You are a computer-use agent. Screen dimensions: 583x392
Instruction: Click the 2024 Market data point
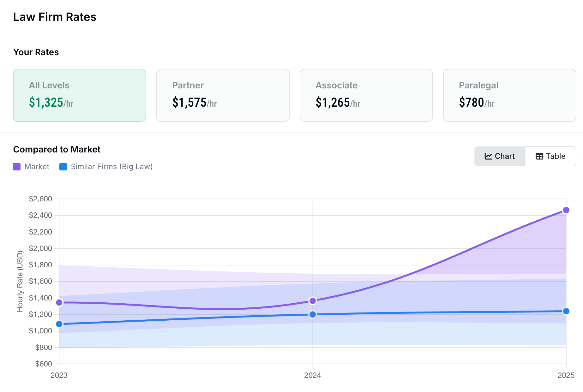click(x=313, y=301)
